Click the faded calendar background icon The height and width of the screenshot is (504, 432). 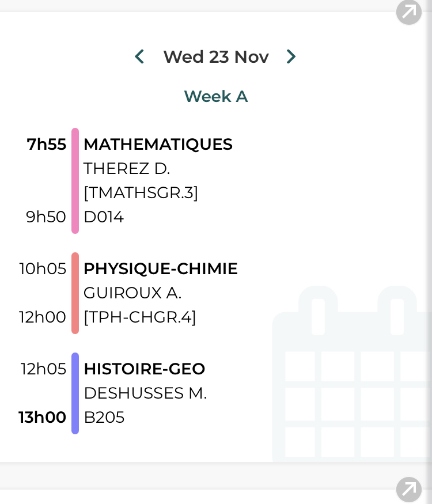351,374
